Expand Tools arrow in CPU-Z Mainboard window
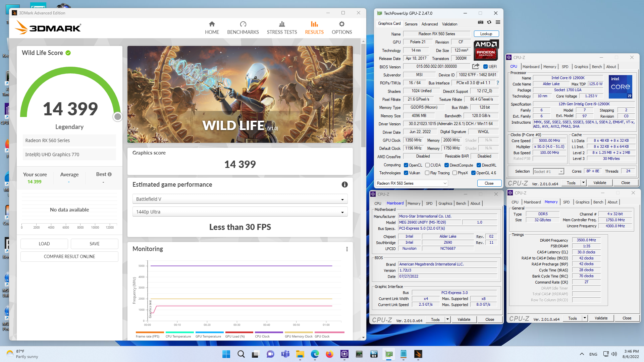Viewport: 644px width, 362px height. [447, 319]
